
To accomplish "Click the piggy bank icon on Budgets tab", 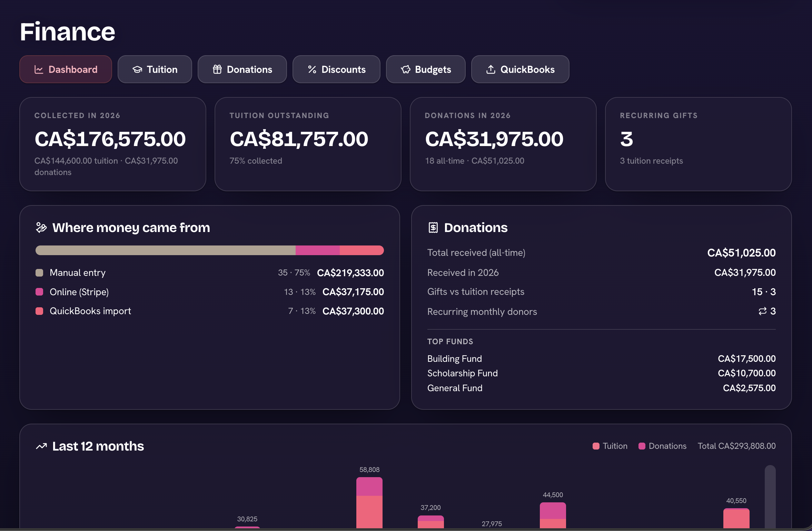I will click(x=406, y=70).
